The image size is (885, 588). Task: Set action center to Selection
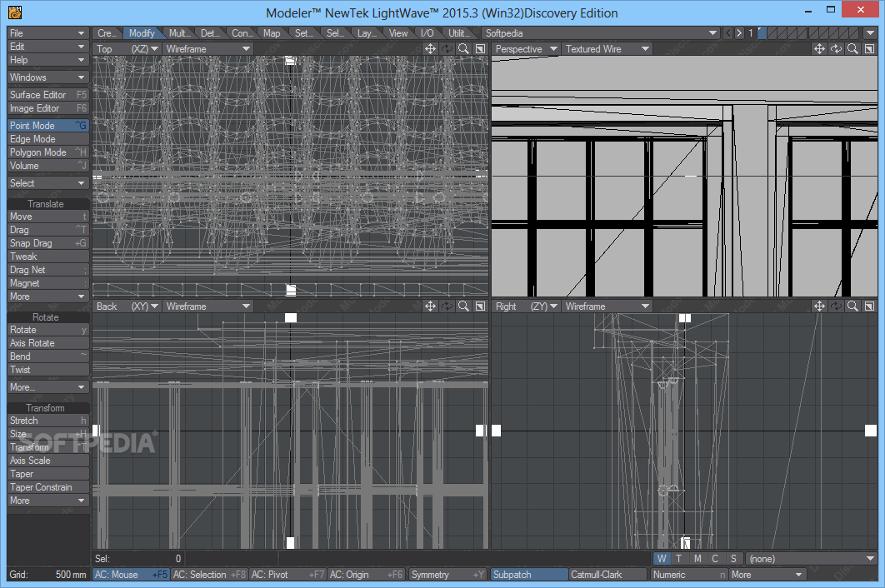(209, 575)
